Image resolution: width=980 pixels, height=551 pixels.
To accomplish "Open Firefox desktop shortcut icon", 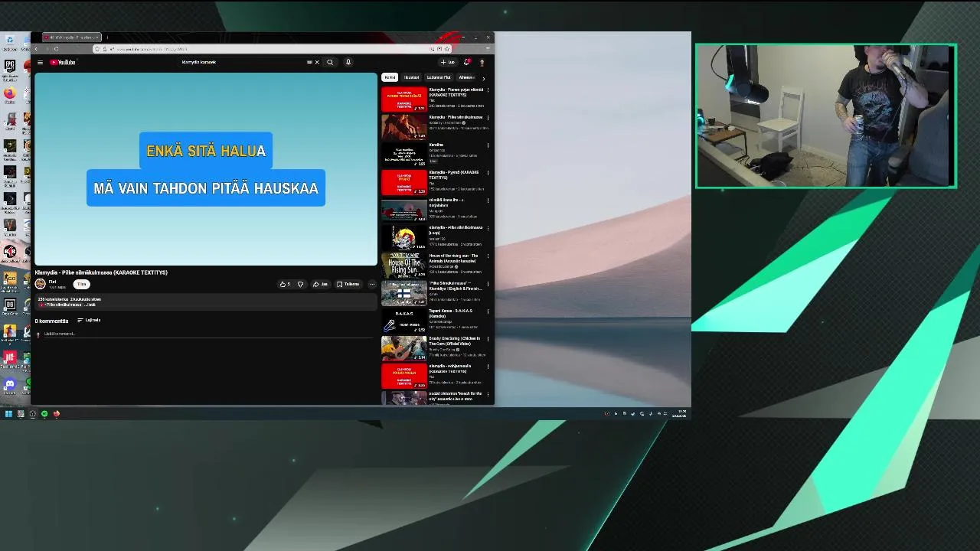I will [x=9, y=94].
